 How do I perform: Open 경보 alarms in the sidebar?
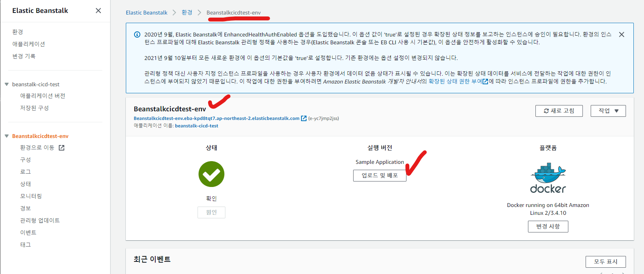25,208
